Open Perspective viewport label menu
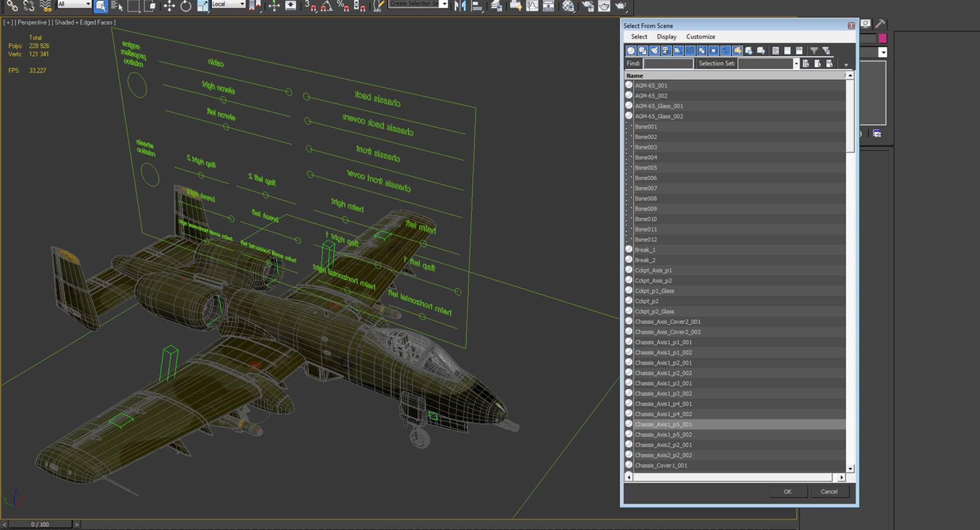The height and width of the screenshot is (530, 980). coord(32,22)
